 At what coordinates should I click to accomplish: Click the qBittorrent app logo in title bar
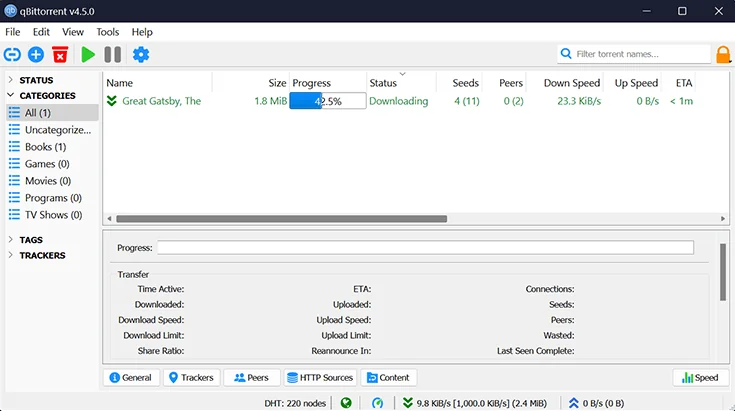pyautogui.click(x=10, y=11)
